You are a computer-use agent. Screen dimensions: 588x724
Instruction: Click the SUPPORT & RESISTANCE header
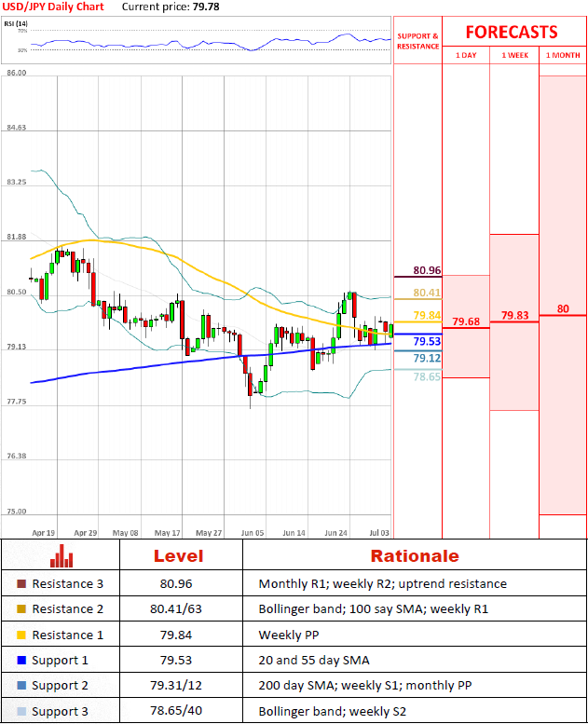(417, 41)
